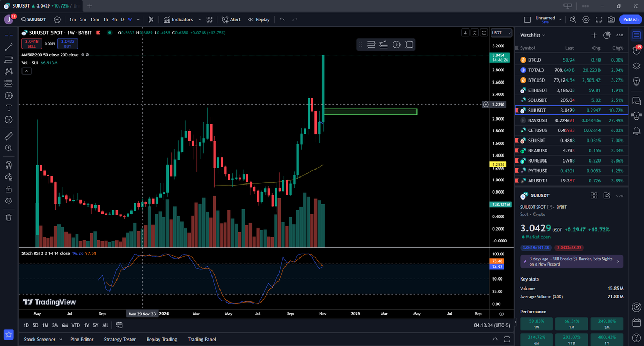The height and width of the screenshot is (346, 644).
Task: Click the blue Publish button
Action: pos(630,19)
